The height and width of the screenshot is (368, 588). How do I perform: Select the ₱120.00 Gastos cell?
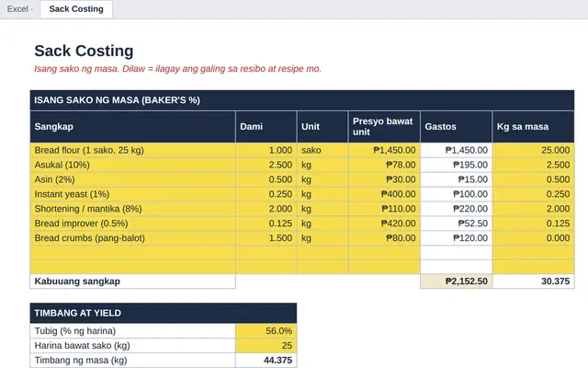pos(456,238)
